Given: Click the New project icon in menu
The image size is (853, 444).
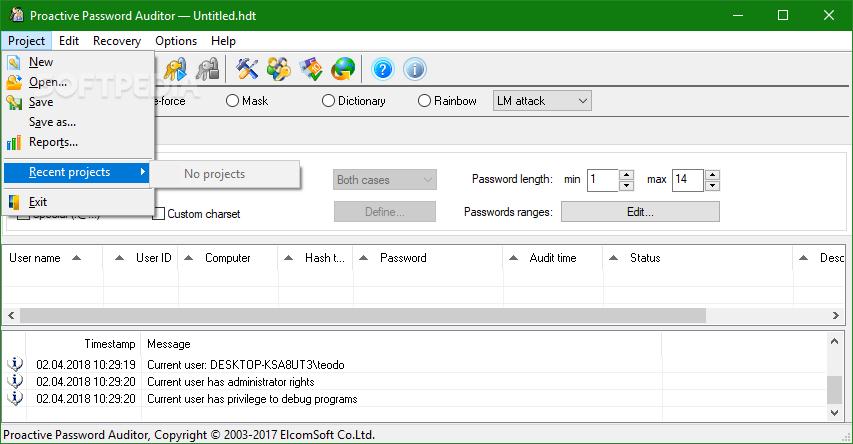Looking at the screenshot, I should [x=14, y=62].
